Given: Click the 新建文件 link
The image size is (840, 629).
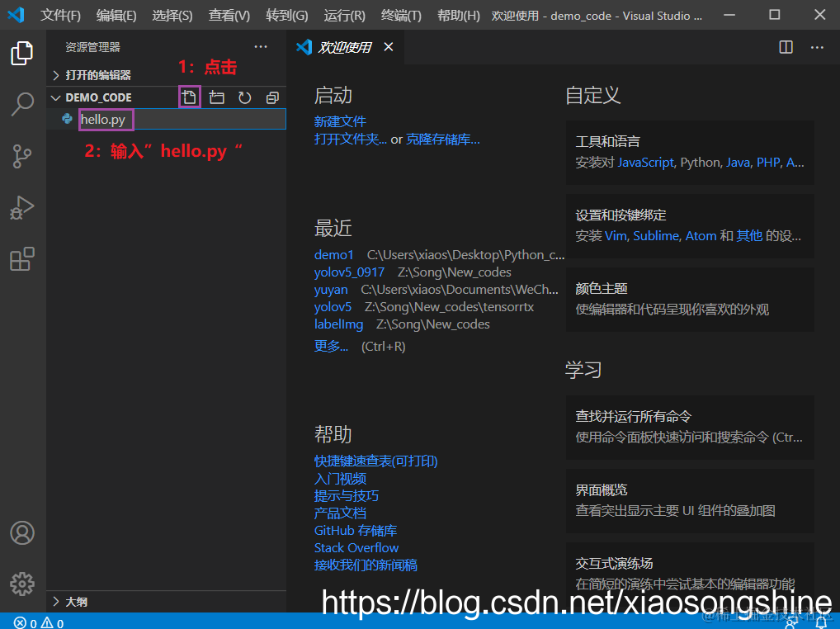Looking at the screenshot, I should (x=340, y=121).
